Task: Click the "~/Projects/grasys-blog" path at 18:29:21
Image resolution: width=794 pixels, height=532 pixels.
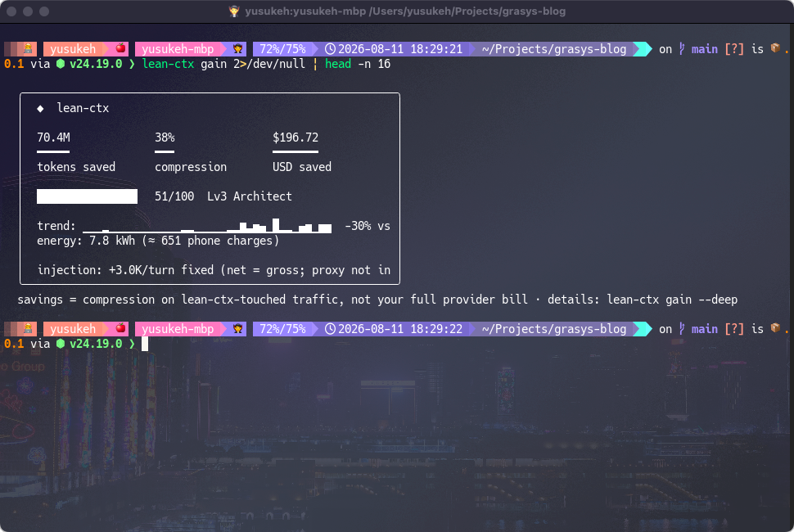Action: (554, 49)
